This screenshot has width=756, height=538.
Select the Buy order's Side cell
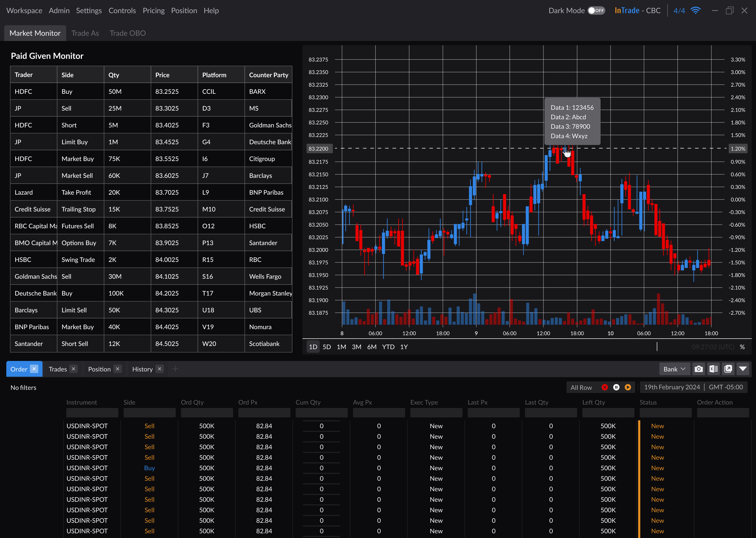click(x=150, y=468)
